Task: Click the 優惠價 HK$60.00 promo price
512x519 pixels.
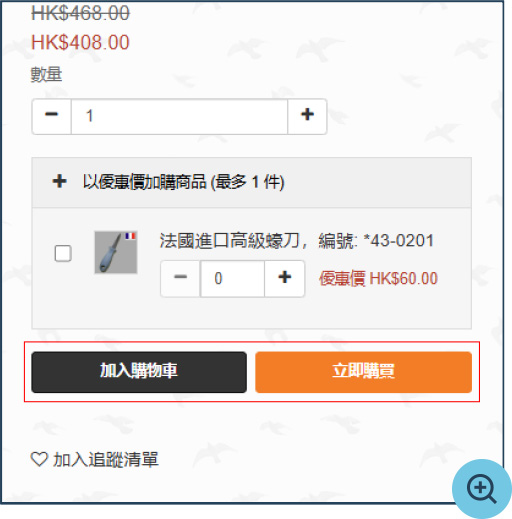Action: (378, 278)
